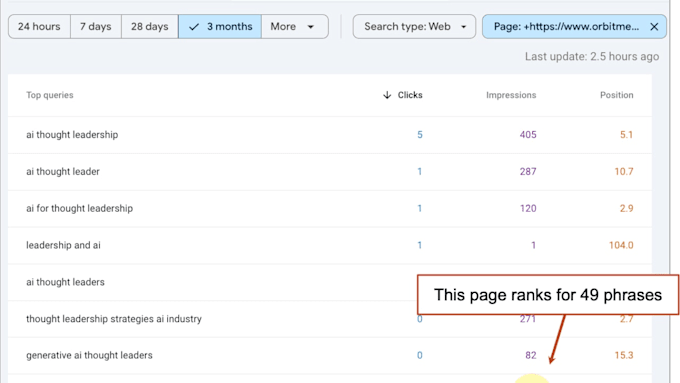Click the Top queries column header
The width and height of the screenshot is (680, 383).
[x=49, y=95]
